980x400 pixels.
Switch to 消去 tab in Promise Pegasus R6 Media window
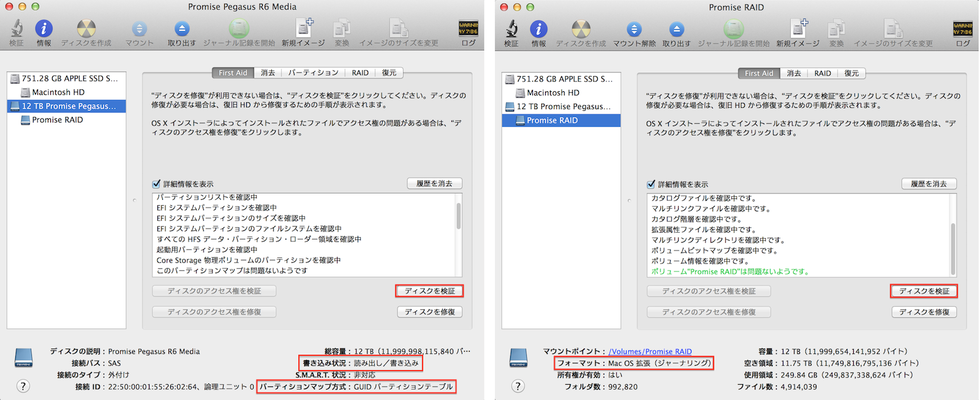coord(268,72)
